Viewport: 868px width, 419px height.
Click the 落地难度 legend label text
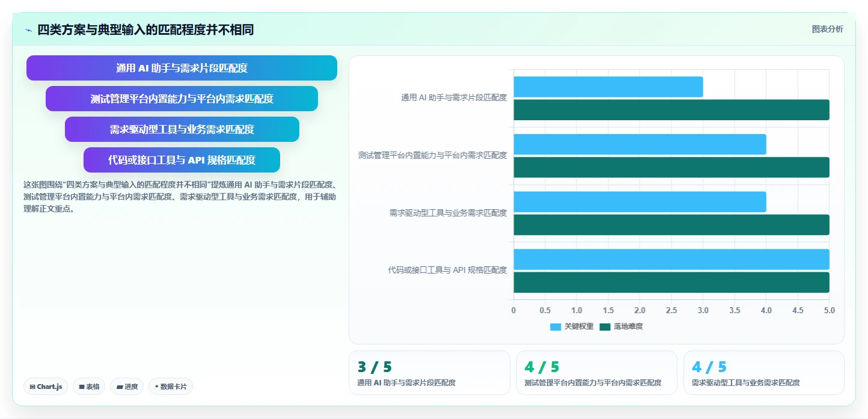tap(628, 327)
